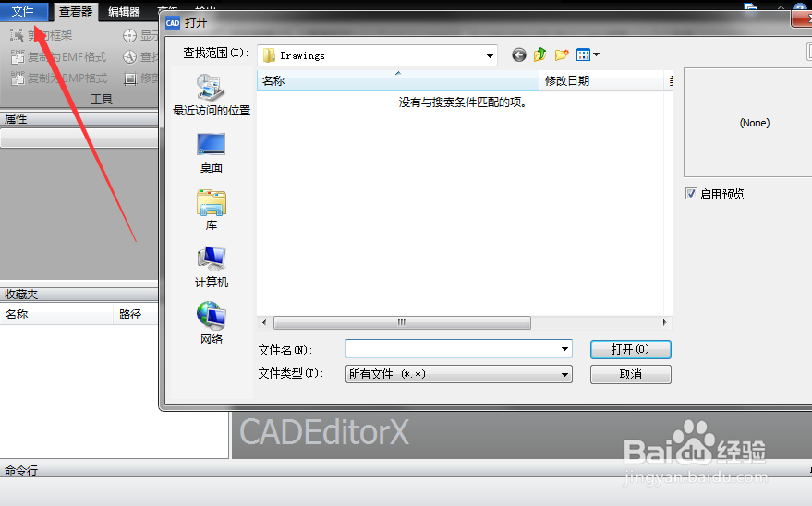Switch to the 编辑器 ribbon tab
Screen dimensions: 812x506
pyautogui.click(x=124, y=11)
